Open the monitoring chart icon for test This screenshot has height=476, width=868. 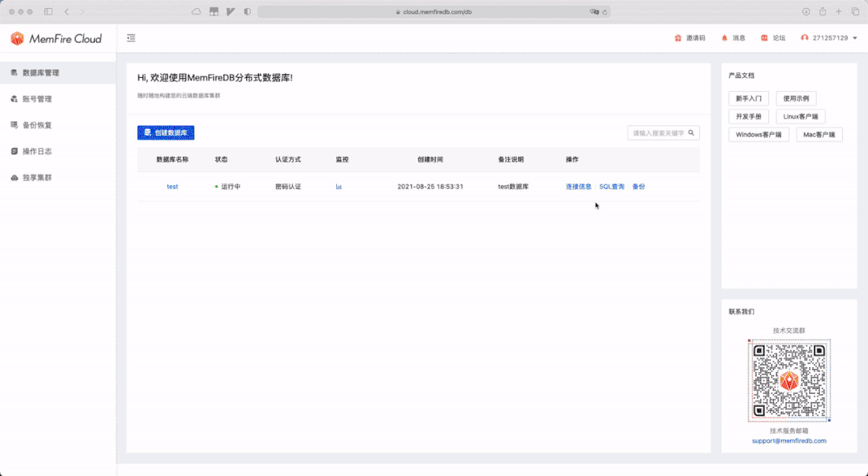coord(339,187)
